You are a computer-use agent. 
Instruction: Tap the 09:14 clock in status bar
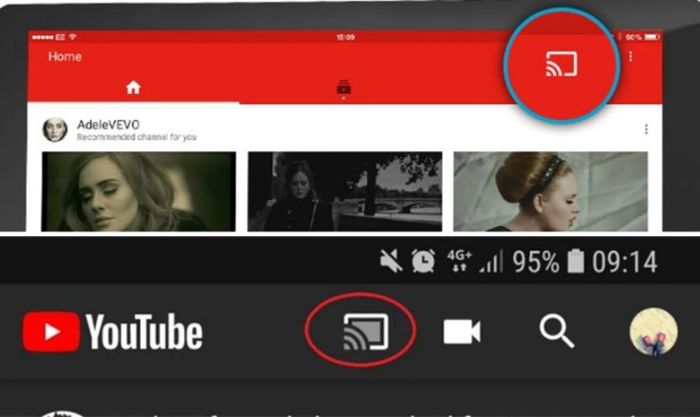click(625, 262)
